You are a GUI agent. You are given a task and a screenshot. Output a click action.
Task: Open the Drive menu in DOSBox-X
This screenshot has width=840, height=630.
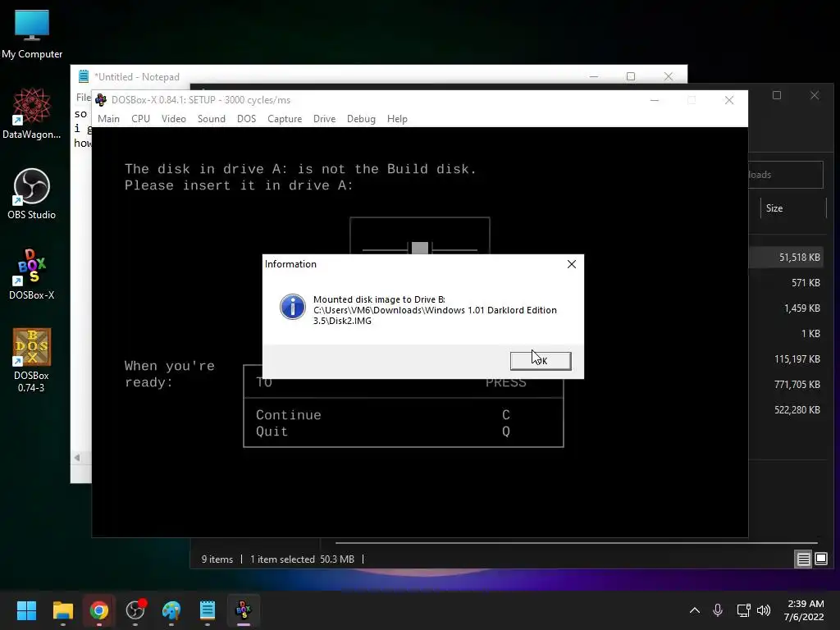pos(325,119)
